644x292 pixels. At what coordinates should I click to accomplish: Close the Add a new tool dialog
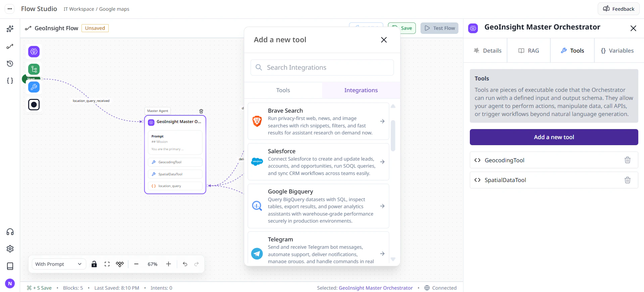(x=384, y=40)
